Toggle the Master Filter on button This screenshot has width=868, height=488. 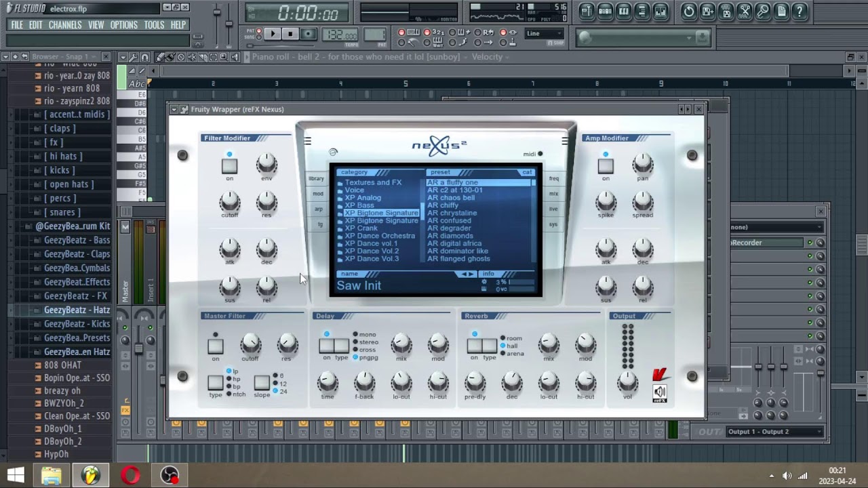[x=215, y=346]
